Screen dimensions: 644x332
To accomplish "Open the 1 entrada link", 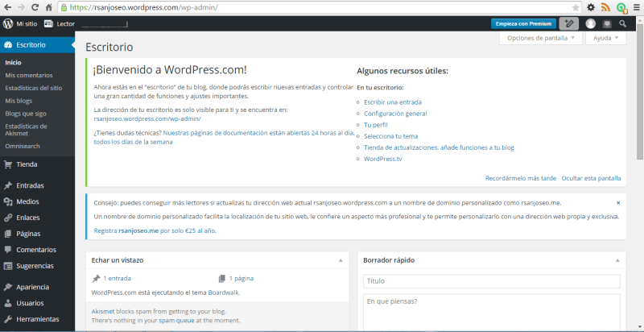I will (x=117, y=279).
